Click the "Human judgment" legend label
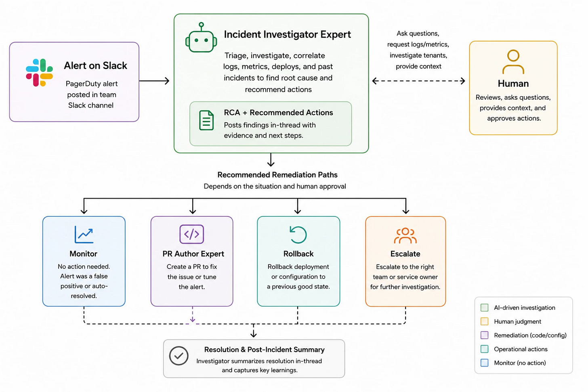 point(517,321)
